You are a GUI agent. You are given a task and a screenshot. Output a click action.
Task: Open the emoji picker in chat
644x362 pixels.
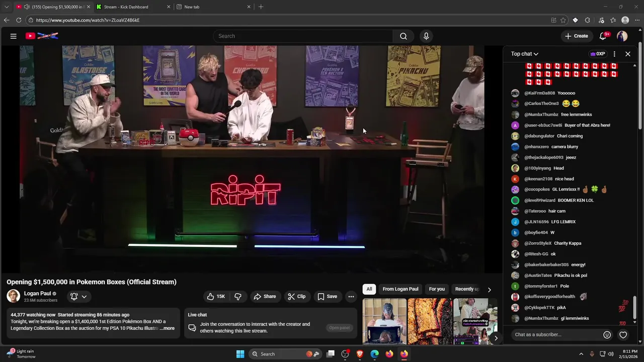(607, 335)
